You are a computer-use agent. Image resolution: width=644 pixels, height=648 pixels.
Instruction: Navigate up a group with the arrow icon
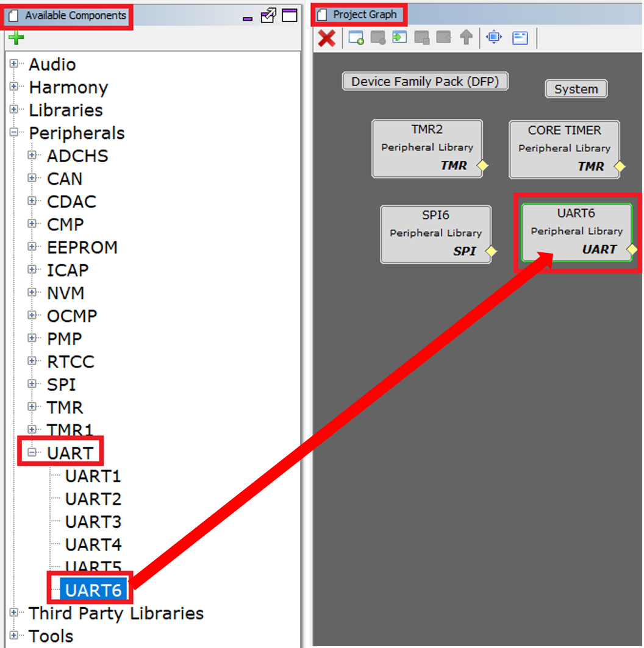(466, 37)
